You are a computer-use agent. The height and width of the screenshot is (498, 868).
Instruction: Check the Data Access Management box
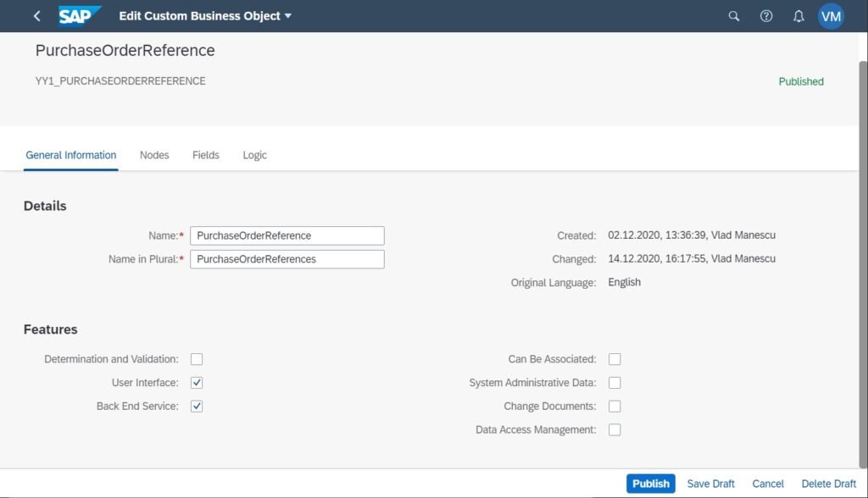tap(615, 430)
